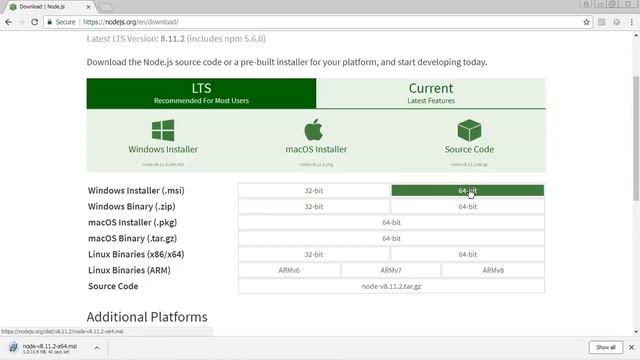Download Linux Binaries ARMv7
The image size is (640, 360).
pos(391,270)
